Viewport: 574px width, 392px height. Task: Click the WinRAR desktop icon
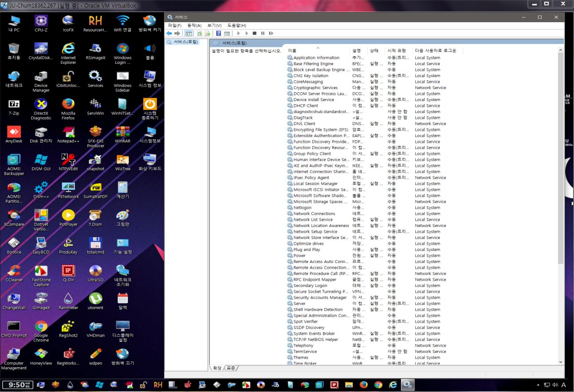[122, 134]
